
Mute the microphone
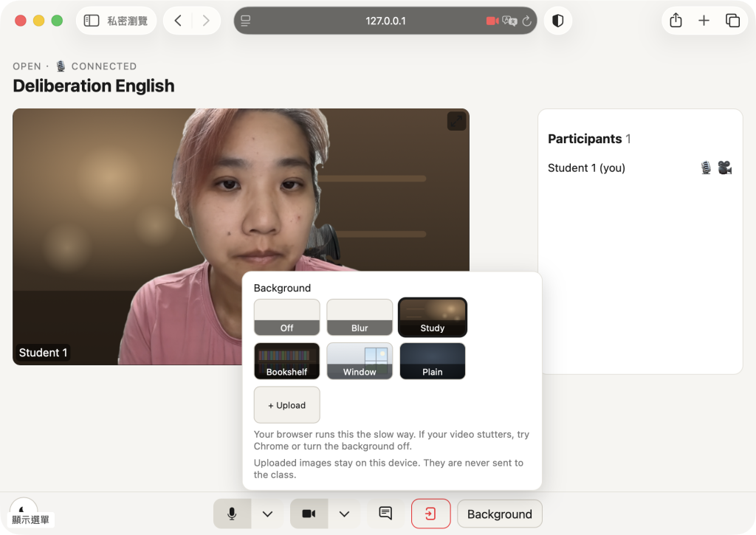coord(232,514)
